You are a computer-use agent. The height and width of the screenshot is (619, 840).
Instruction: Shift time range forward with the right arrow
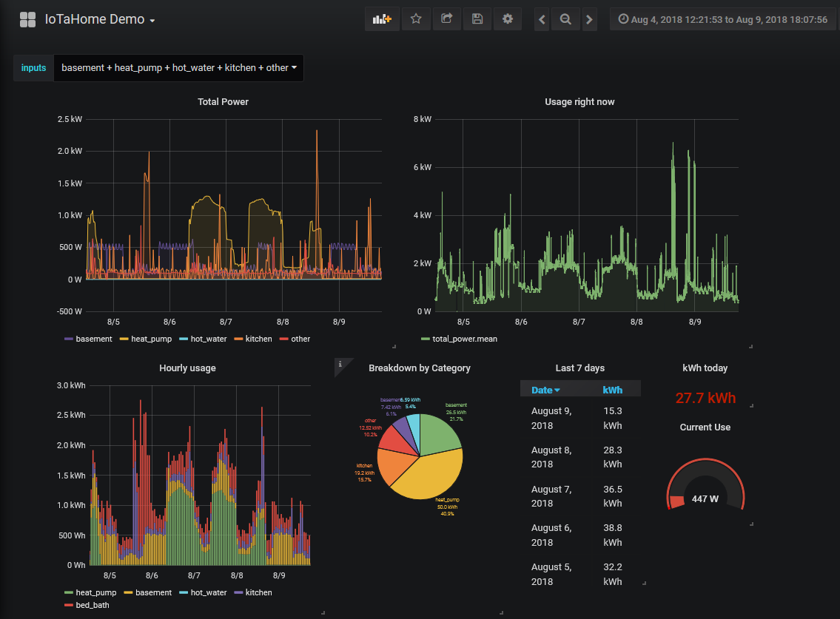589,19
